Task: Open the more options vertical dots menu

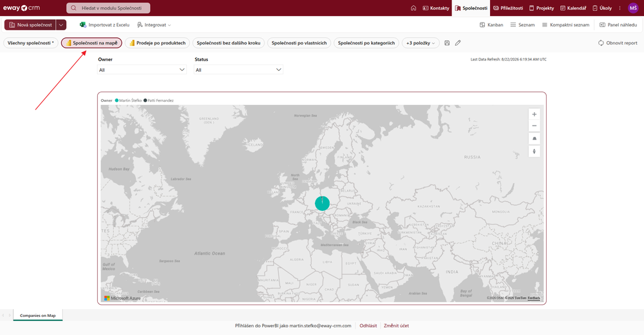Action: (620, 8)
